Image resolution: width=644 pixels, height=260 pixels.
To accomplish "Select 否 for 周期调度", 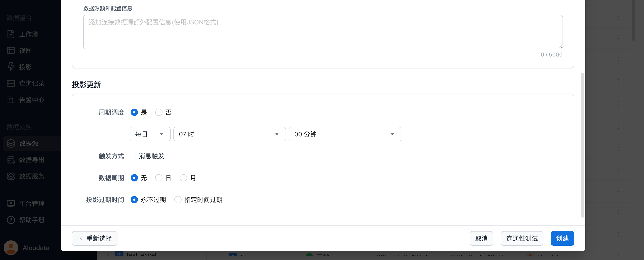I will click(159, 112).
